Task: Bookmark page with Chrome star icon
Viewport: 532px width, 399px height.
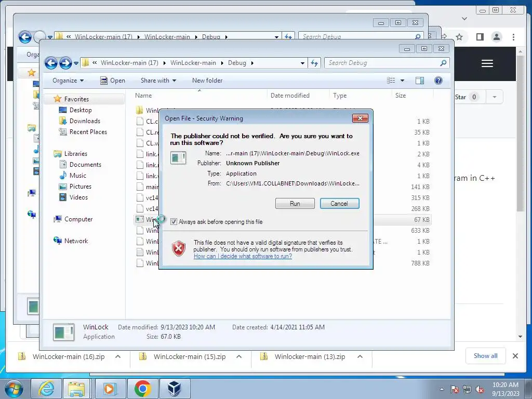Action: pyautogui.click(x=459, y=37)
